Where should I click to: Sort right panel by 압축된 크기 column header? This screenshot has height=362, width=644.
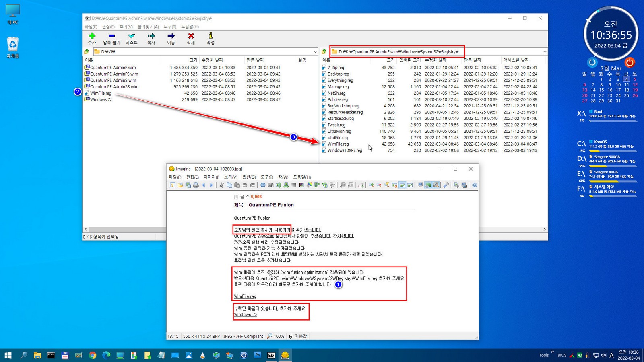pos(410,60)
